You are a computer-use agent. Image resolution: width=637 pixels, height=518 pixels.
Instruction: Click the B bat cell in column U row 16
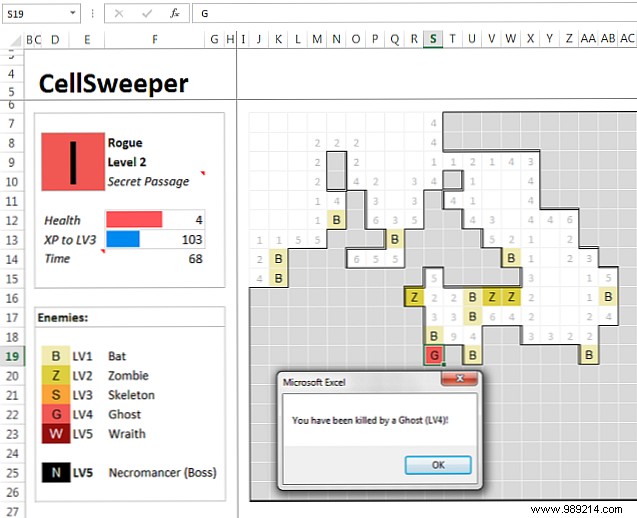472,297
